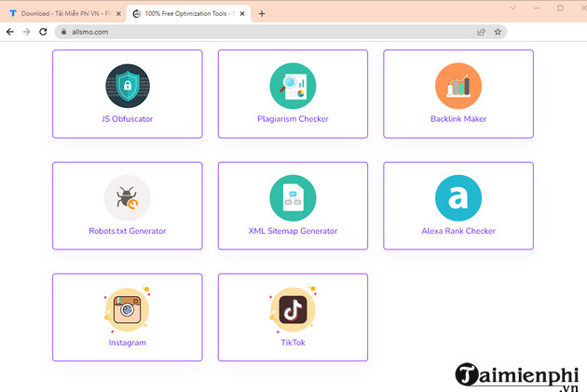Select the Backlink Maker icon

point(458,86)
